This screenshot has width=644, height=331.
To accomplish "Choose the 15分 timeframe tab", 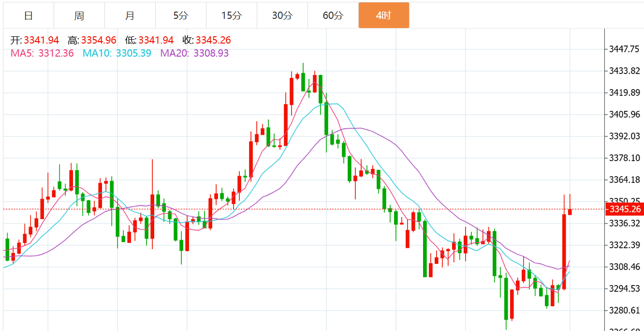I will 232,15.
